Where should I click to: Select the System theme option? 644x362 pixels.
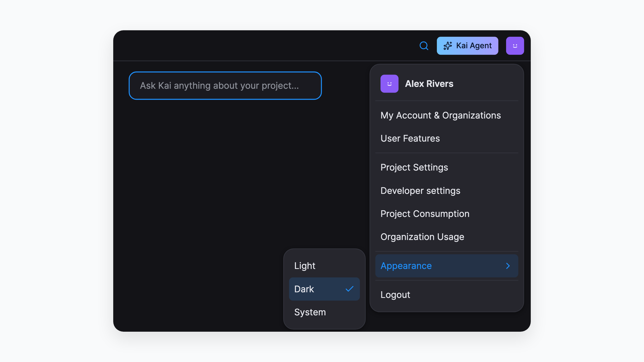click(324, 312)
